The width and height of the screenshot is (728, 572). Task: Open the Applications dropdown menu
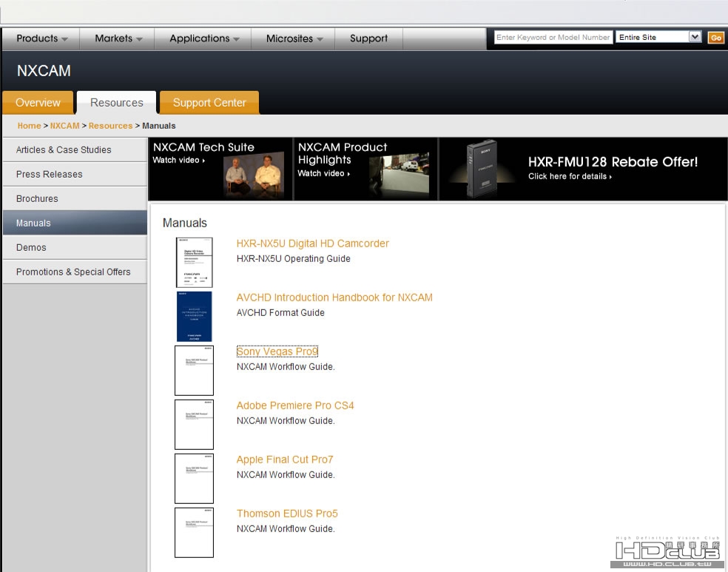[203, 38]
